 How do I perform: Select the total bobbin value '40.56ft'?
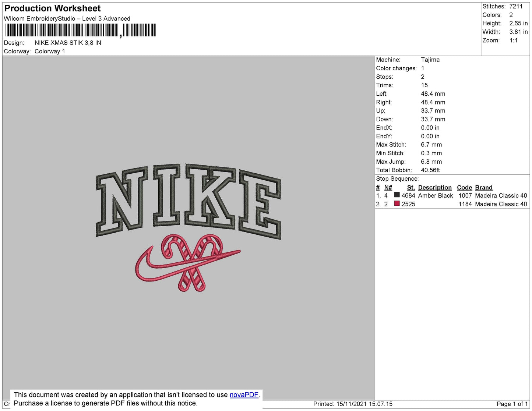pyautogui.click(x=430, y=170)
